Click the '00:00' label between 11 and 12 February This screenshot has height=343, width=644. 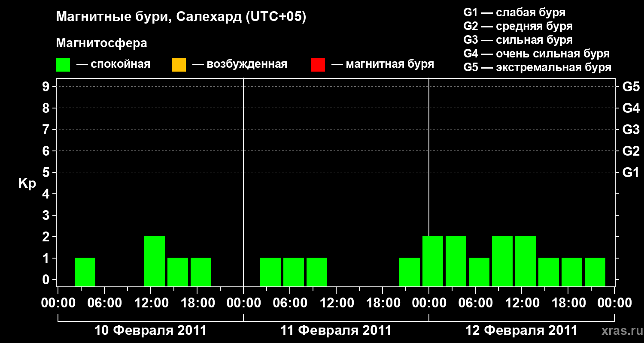[429, 303]
